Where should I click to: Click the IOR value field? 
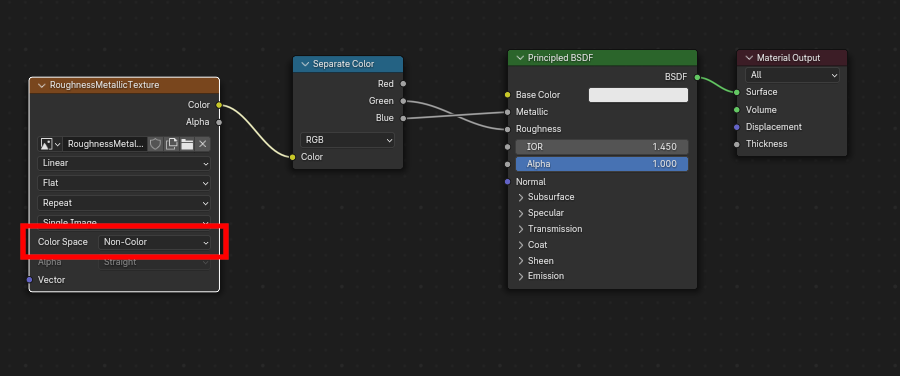pyautogui.click(x=602, y=146)
